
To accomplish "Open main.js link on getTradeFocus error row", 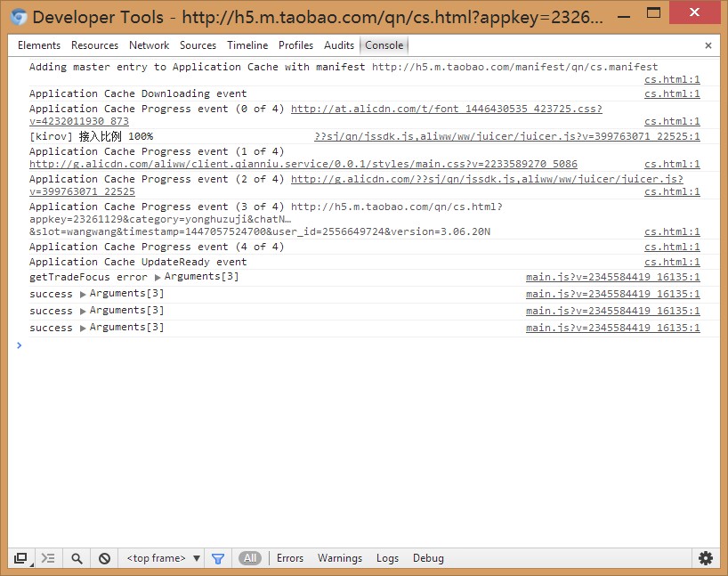I will 613,277.
